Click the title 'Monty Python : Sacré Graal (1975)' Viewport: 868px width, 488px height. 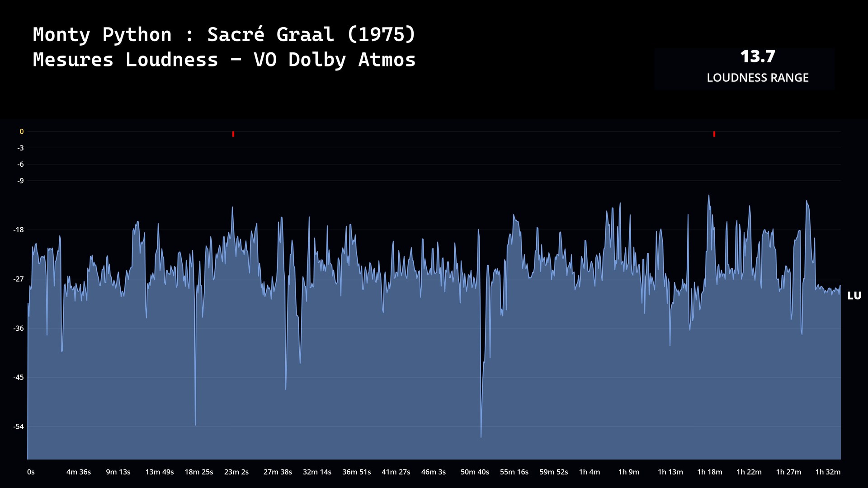tap(224, 34)
